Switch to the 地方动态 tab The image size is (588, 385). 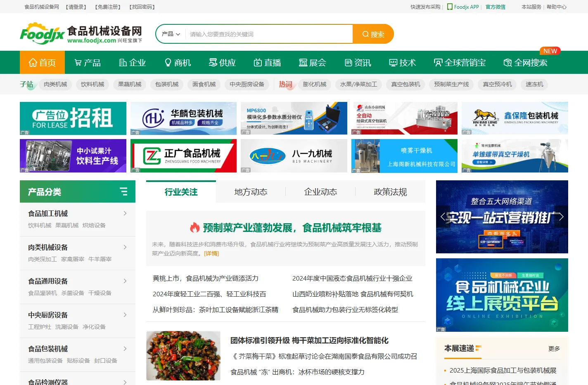(251, 192)
